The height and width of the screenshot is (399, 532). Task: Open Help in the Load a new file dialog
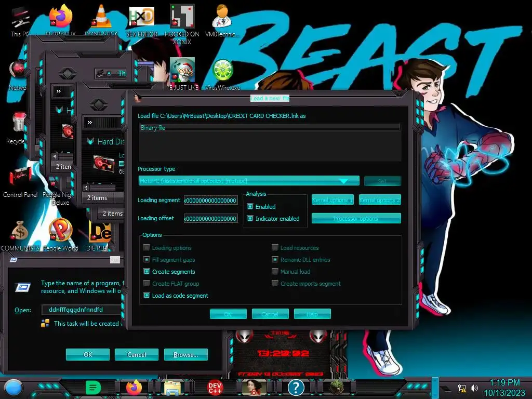pos(312,314)
